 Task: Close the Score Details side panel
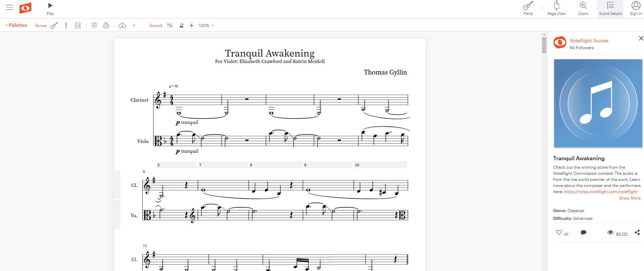click(x=641, y=38)
